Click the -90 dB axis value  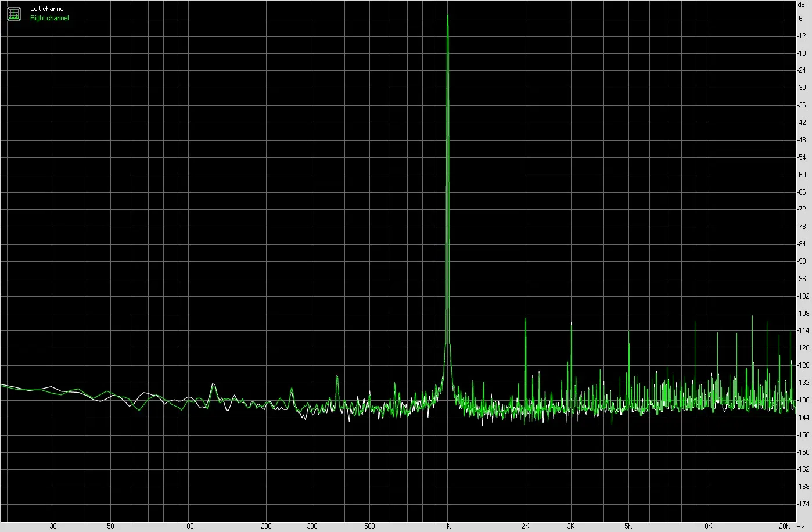pos(802,261)
